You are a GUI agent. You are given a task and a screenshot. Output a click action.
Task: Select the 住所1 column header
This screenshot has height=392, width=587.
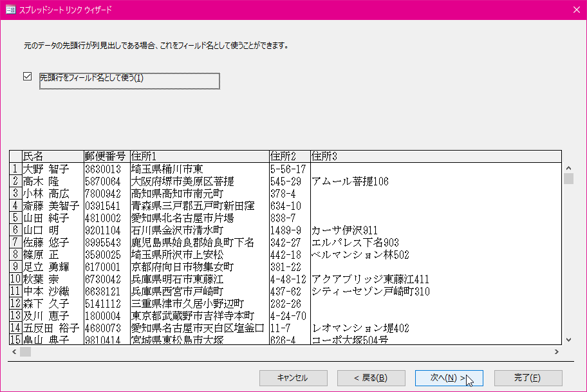(x=200, y=156)
